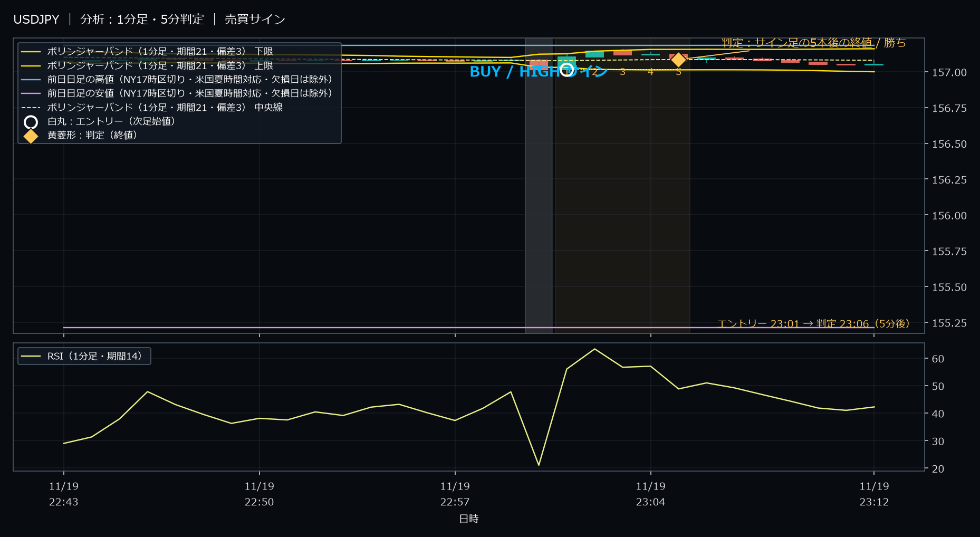The width and height of the screenshot is (980, 537).
Task: Click the 156.00 price axis label
Action: [x=949, y=216]
